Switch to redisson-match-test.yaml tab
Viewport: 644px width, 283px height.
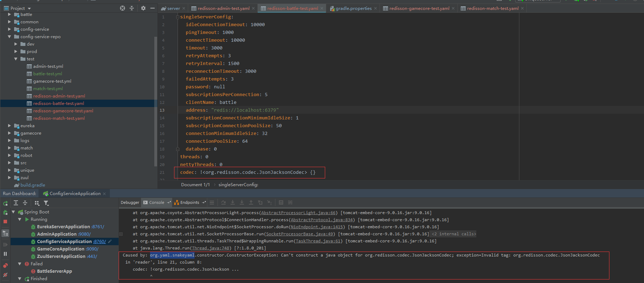493,8
